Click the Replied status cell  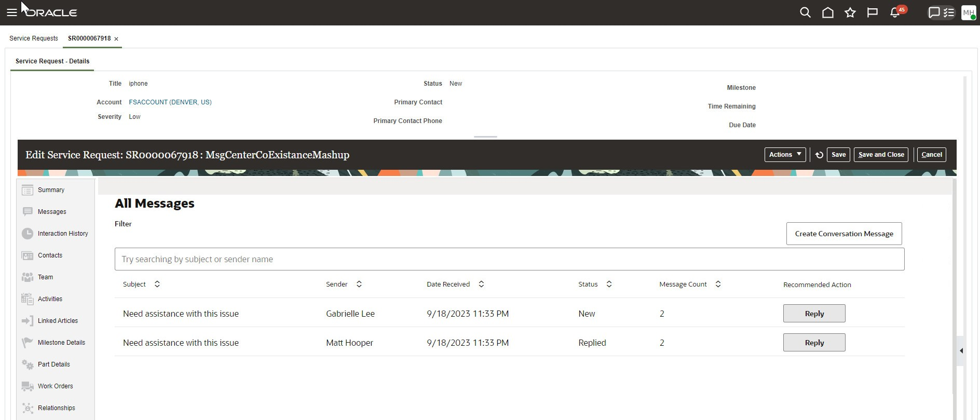592,343
